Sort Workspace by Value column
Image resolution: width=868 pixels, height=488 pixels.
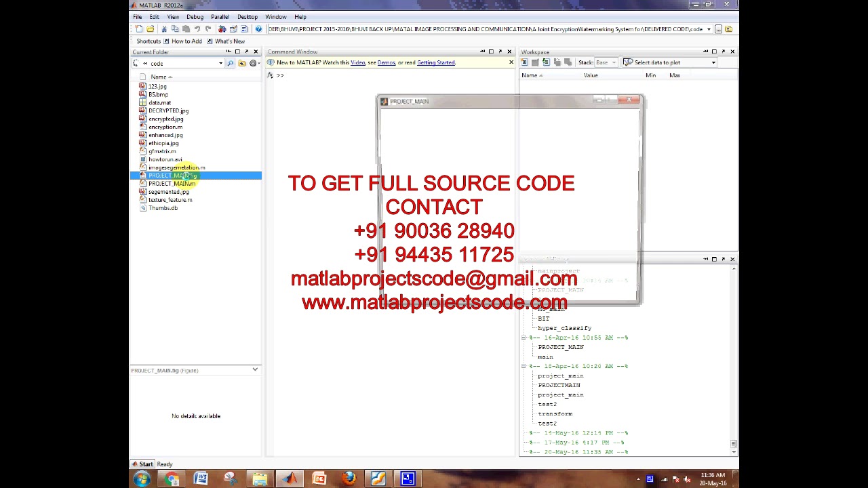tap(591, 75)
